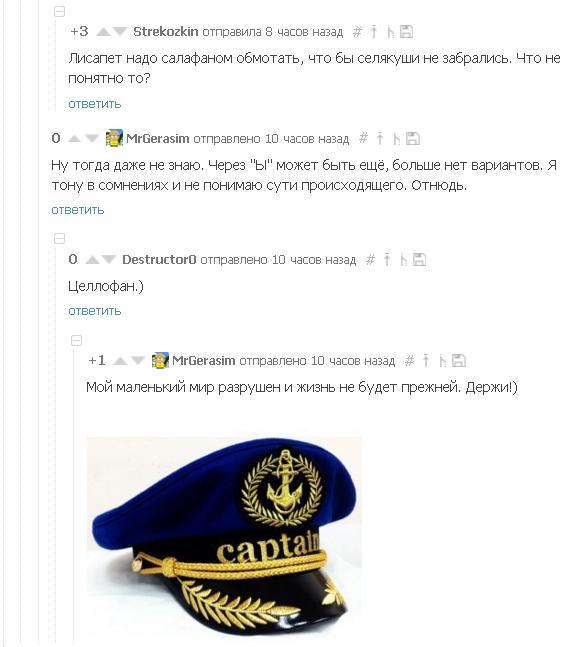The width and height of the screenshot is (570, 647).
Task: Upvote MrGerasim's zero-rated comment
Action: [x=74, y=139]
